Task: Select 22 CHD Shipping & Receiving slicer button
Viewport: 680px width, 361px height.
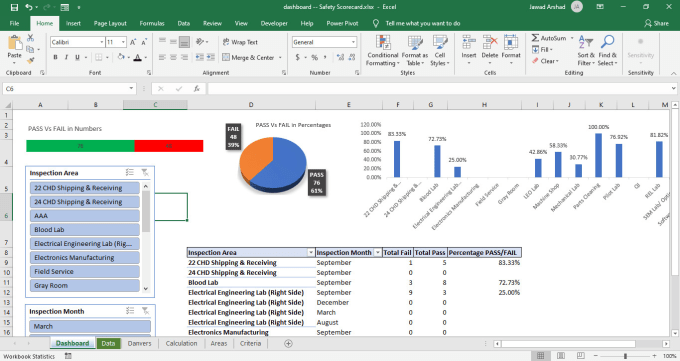Action: point(85,188)
